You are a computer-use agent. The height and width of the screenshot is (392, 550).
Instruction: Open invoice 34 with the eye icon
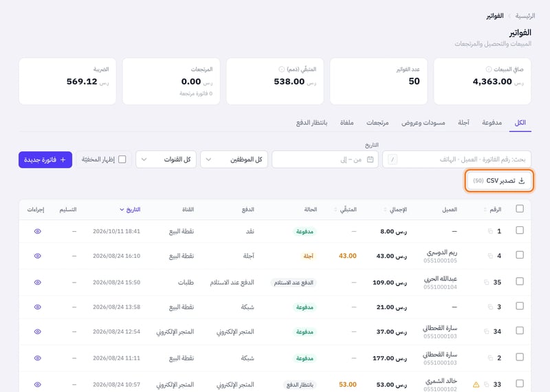38,331
